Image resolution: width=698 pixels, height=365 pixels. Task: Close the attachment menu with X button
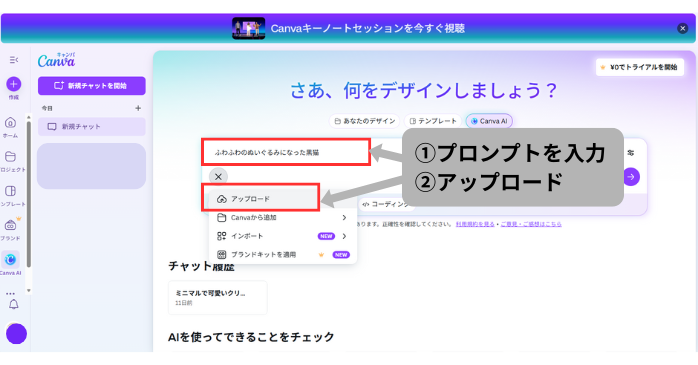point(218,177)
